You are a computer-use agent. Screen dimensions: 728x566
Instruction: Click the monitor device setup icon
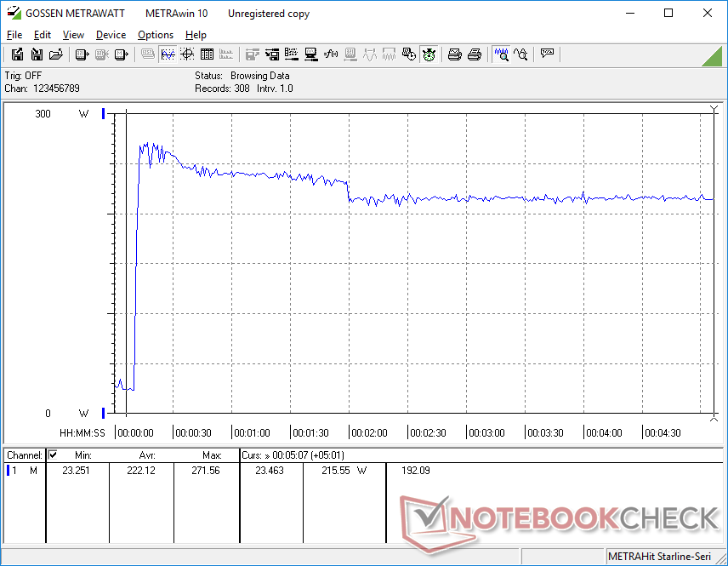[x=311, y=54]
